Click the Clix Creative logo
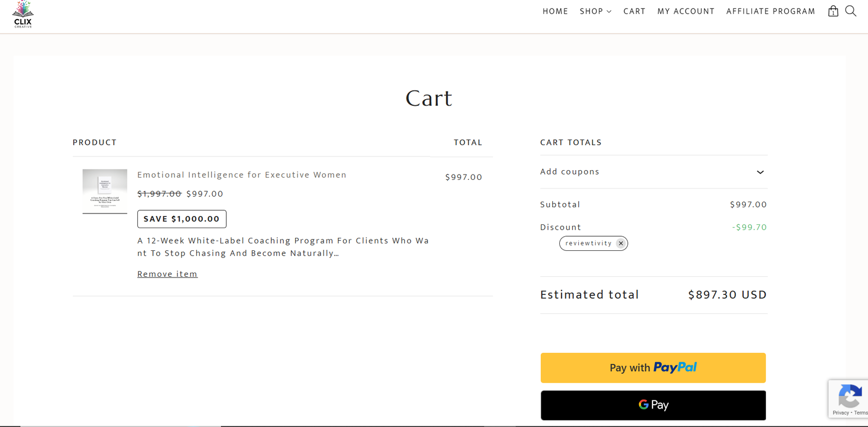Screen dimensions: 868x427 point(23,15)
